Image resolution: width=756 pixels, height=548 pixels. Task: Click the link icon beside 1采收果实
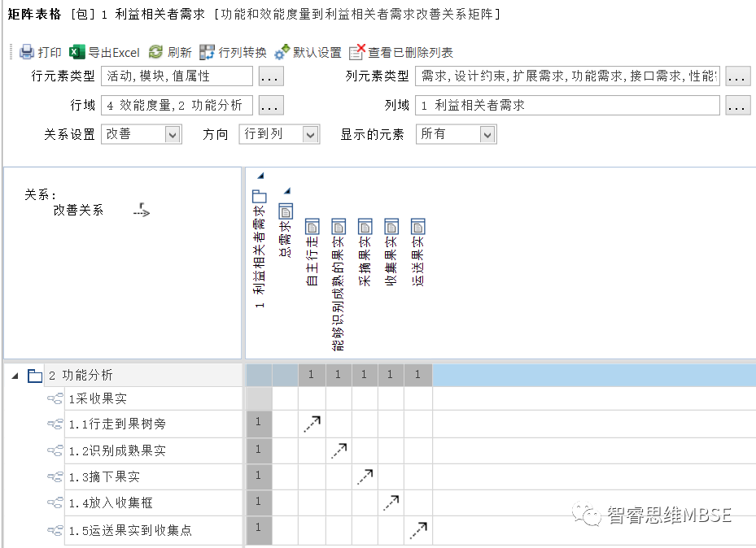coord(55,398)
